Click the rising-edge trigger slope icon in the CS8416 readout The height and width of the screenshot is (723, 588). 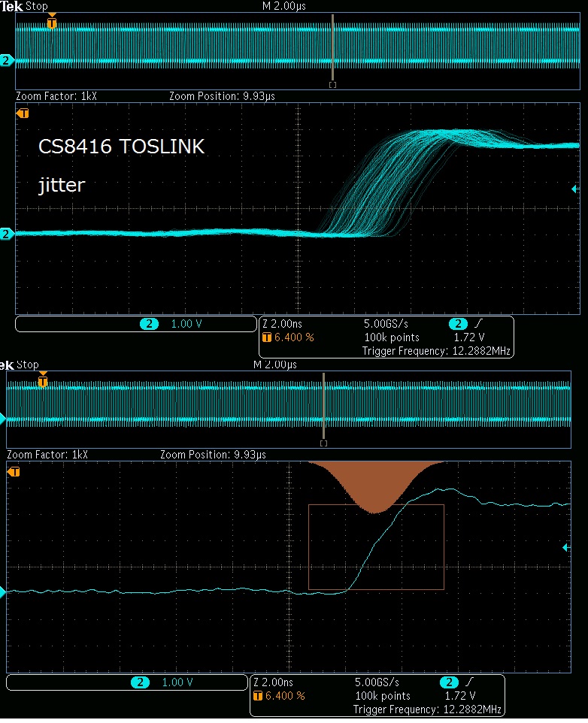pyautogui.click(x=478, y=323)
